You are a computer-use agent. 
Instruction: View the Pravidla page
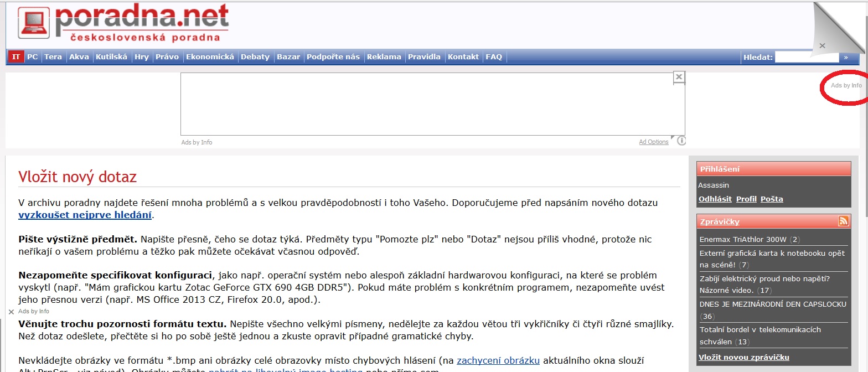(425, 56)
